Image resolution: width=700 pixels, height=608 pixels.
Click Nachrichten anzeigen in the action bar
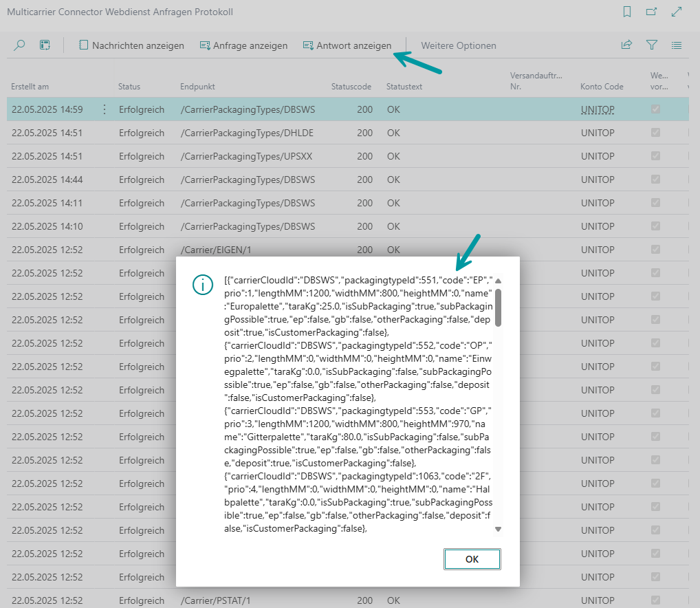[131, 45]
